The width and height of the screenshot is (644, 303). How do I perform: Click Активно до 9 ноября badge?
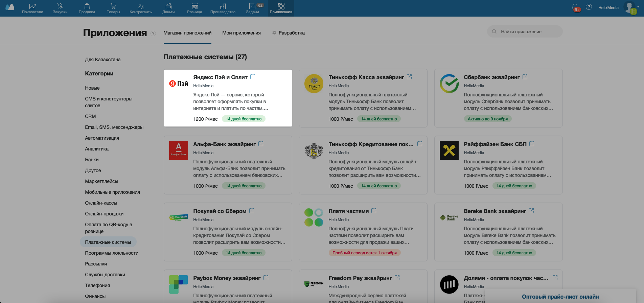pos(488,119)
